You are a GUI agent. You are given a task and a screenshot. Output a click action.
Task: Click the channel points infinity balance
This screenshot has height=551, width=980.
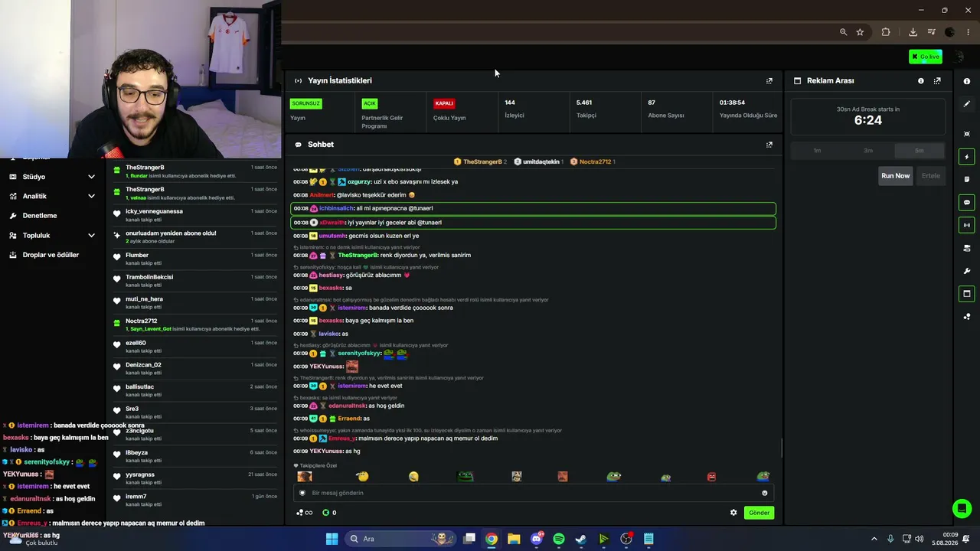tap(304, 513)
